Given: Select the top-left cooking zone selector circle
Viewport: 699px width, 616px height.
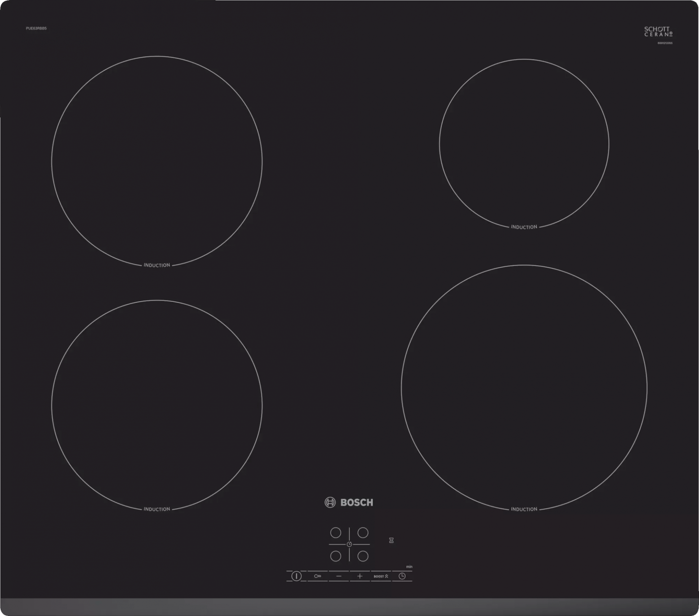Looking at the screenshot, I should pos(335,532).
